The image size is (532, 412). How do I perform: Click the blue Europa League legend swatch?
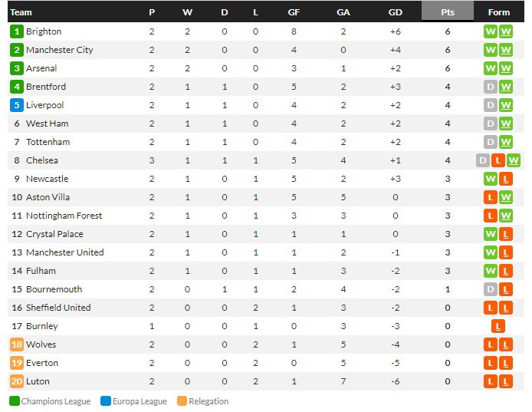tap(105, 401)
